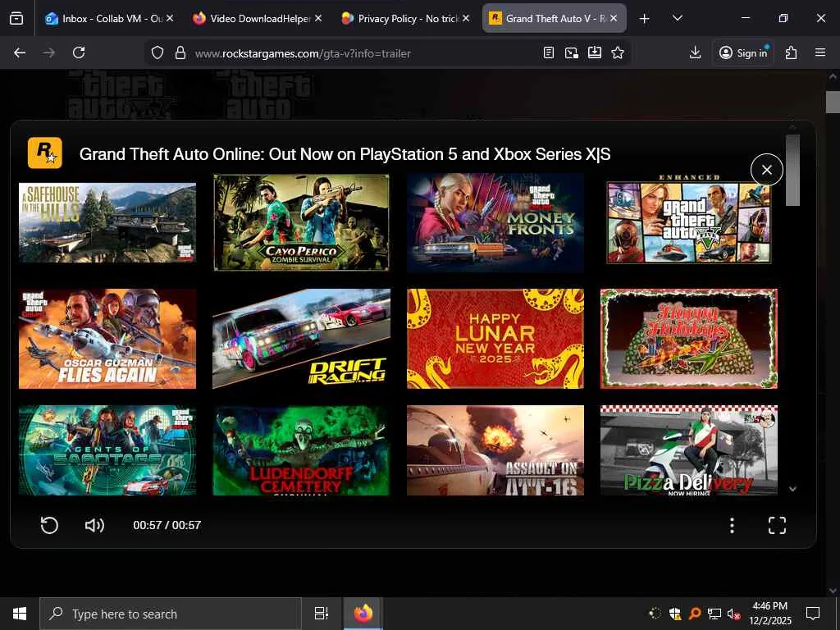Open Firefox application hamburger menu
The image size is (840, 630).
[820, 52]
